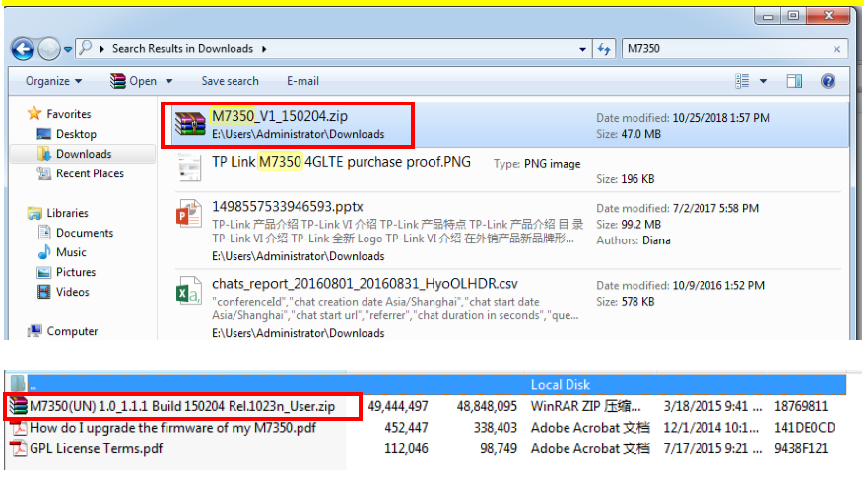Click the WinRAR icon of M7350_V1_150204.zip
Screen dimensions: 868x477
[190, 124]
